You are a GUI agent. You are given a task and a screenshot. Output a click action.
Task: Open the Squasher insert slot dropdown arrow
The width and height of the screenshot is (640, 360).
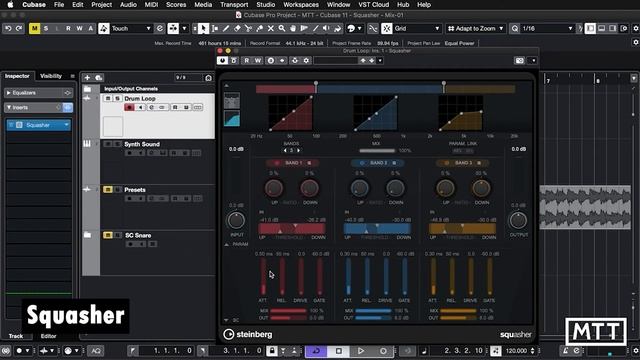click(x=67, y=125)
